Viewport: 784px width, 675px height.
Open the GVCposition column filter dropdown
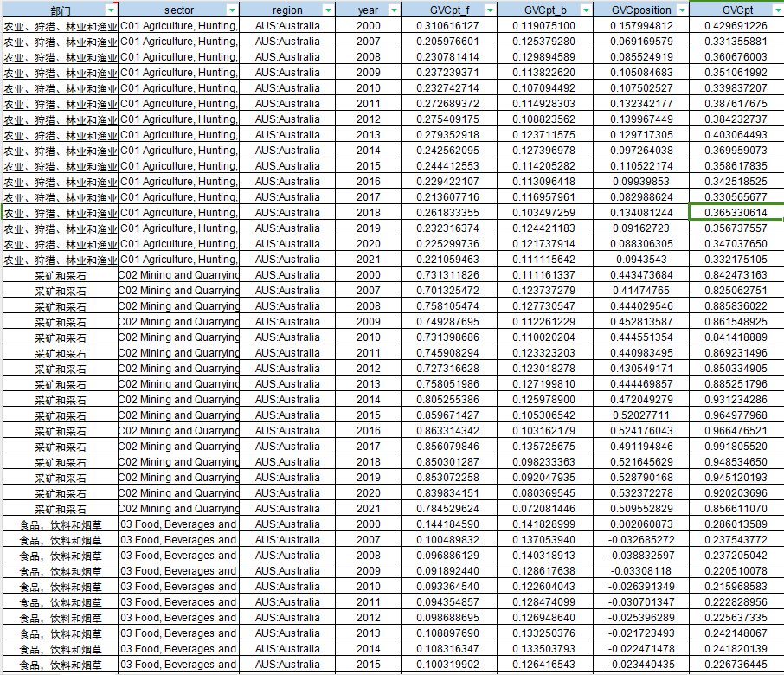point(682,10)
